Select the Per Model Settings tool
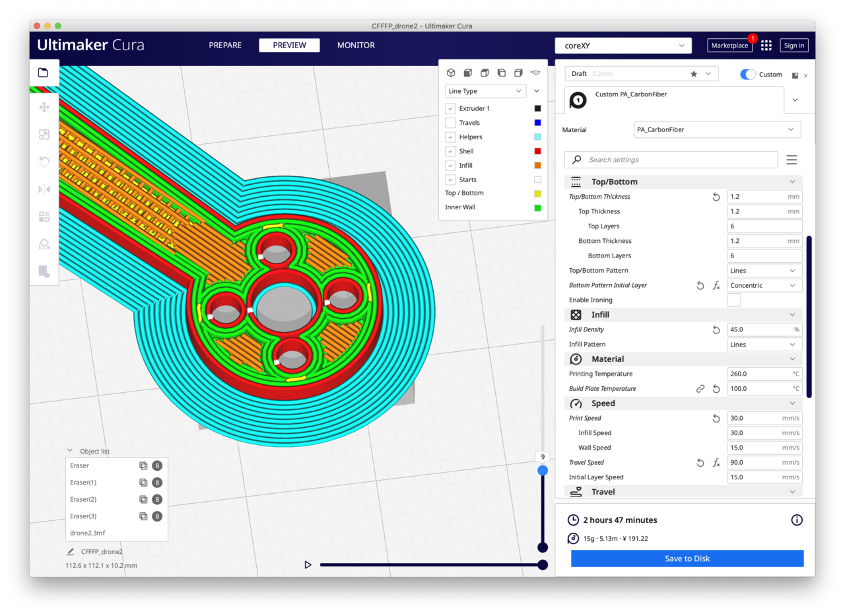Image resolution: width=845 pixels, height=616 pixels. (x=44, y=217)
